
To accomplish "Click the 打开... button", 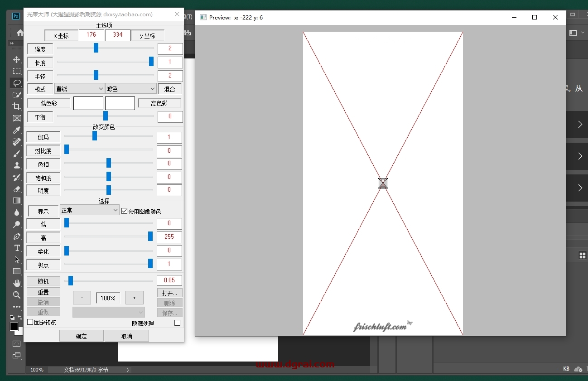I will tap(170, 293).
